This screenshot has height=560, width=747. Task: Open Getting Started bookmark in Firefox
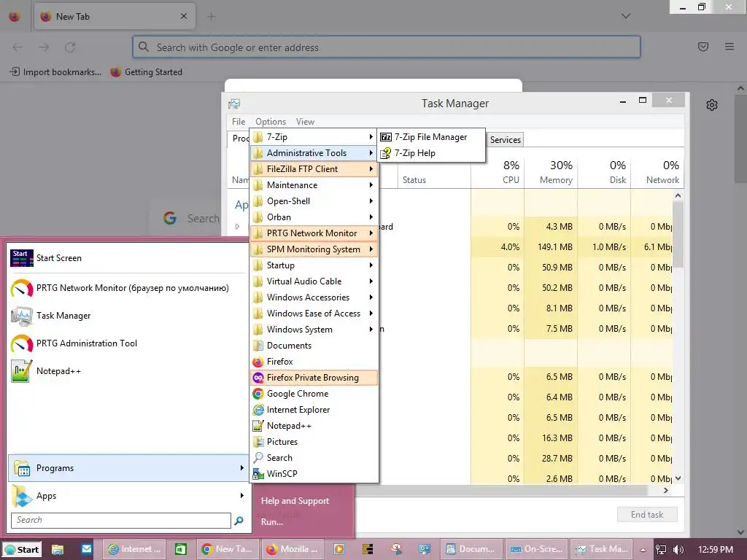coord(146,72)
